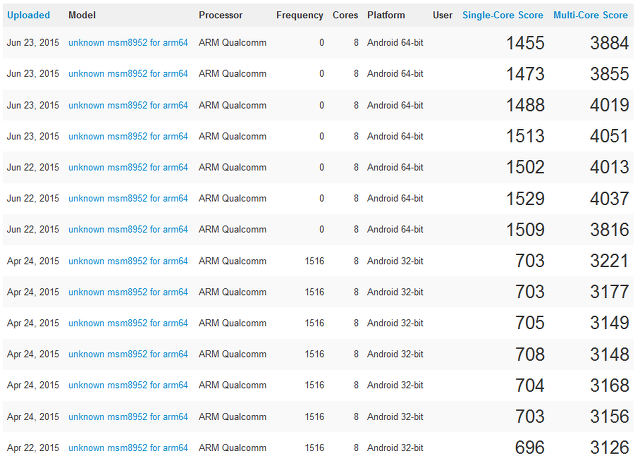Select Jun 23, 2015 date in row scoring 3884
The image size is (640, 463).
coord(33,43)
